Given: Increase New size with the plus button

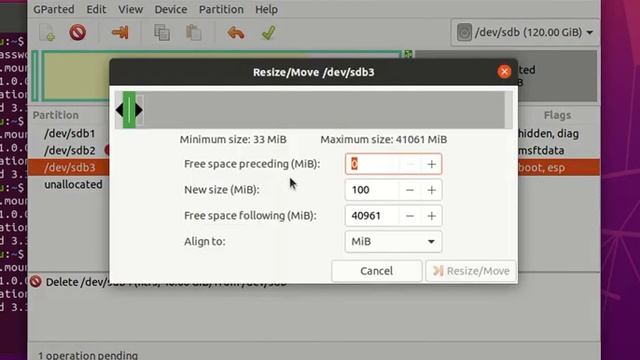Looking at the screenshot, I should (x=431, y=190).
